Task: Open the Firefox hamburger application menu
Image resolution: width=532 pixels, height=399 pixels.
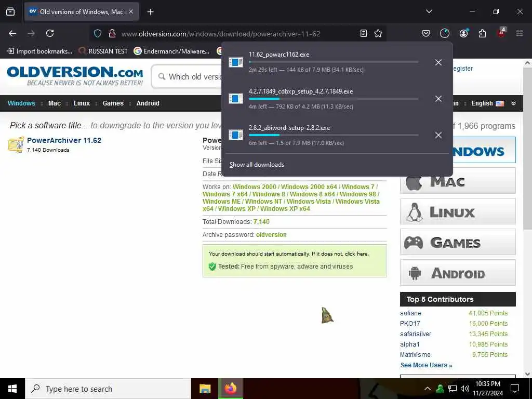Action: point(520,33)
